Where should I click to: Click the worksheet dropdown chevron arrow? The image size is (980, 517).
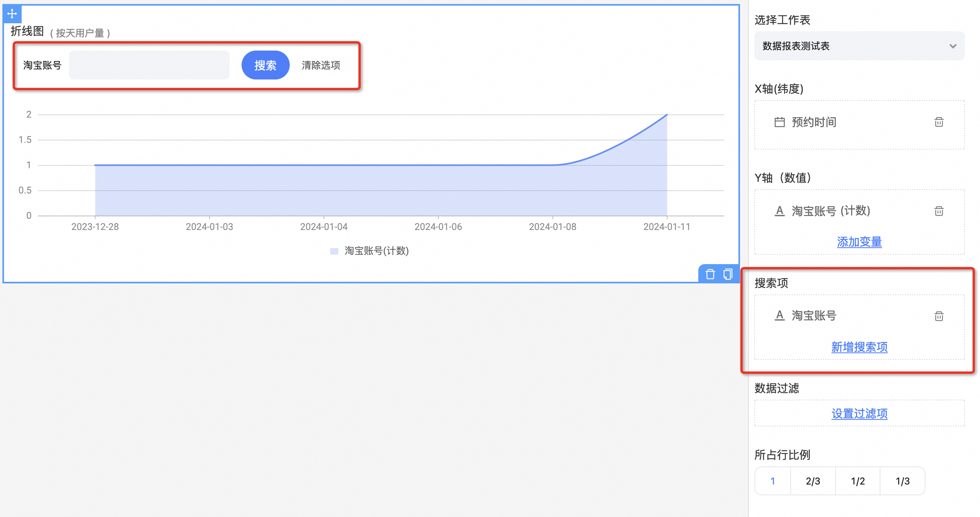point(953,46)
